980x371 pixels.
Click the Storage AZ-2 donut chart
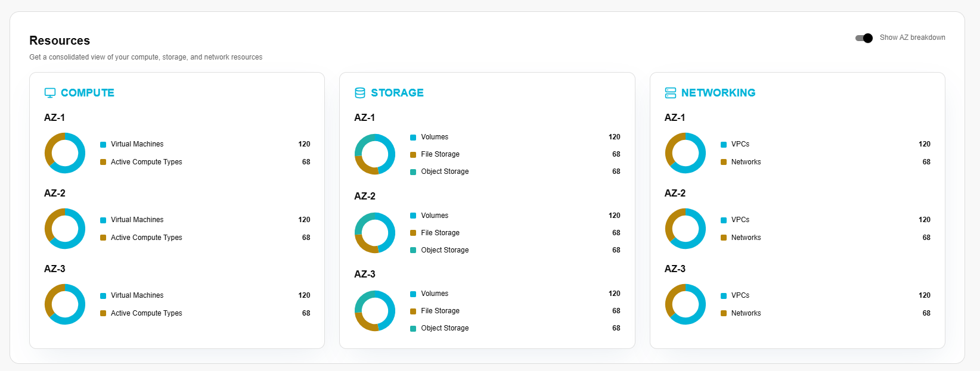click(x=375, y=233)
